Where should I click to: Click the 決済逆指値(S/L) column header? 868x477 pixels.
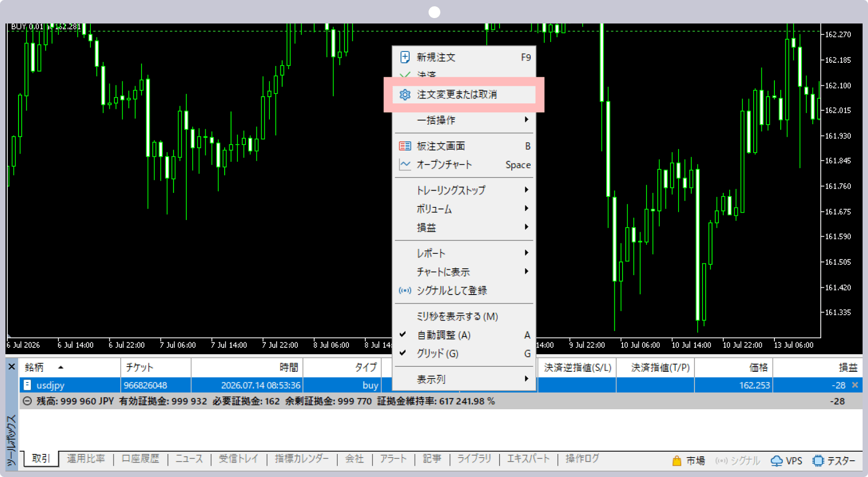click(x=577, y=367)
